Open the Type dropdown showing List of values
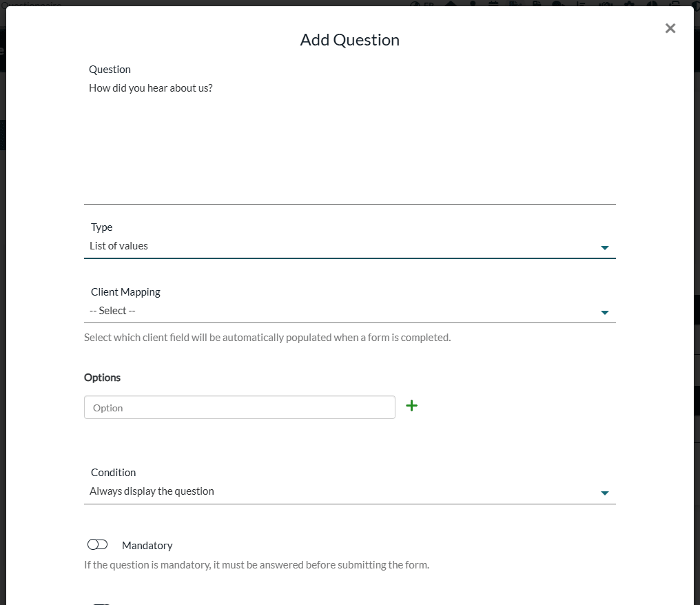Viewport: 700px width, 605px height. [349, 247]
